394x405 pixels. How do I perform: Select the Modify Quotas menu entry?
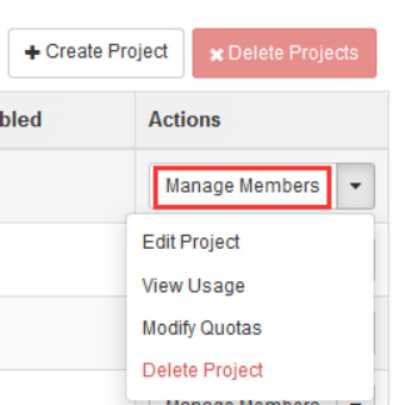pyautogui.click(x=202, y=328)
